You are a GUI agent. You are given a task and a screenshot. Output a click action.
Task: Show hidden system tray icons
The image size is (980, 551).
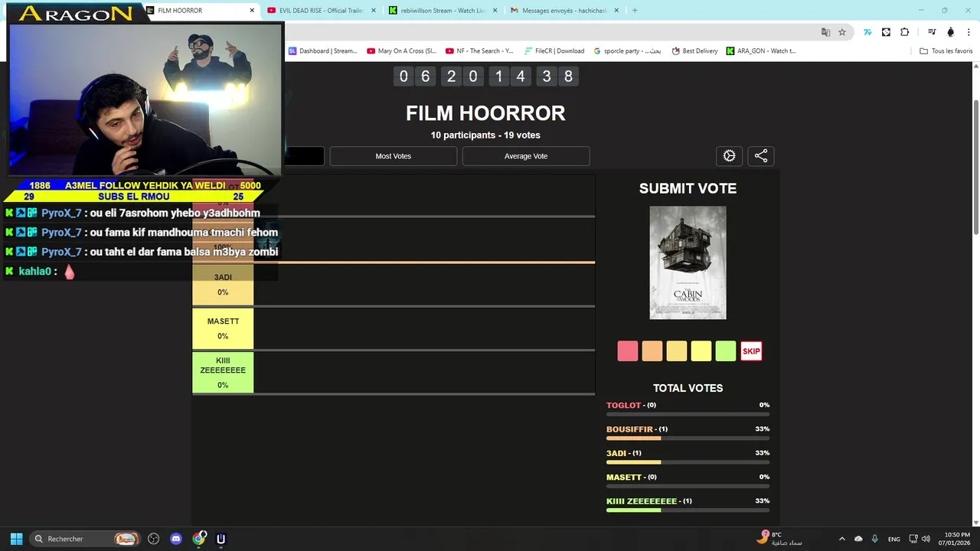tap(842, 539)
